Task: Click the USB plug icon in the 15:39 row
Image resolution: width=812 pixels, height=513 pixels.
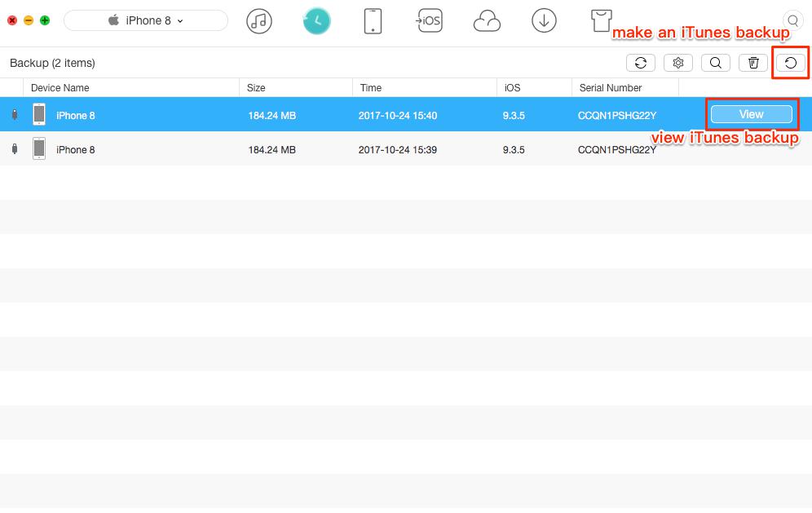Action: [15, 148]
